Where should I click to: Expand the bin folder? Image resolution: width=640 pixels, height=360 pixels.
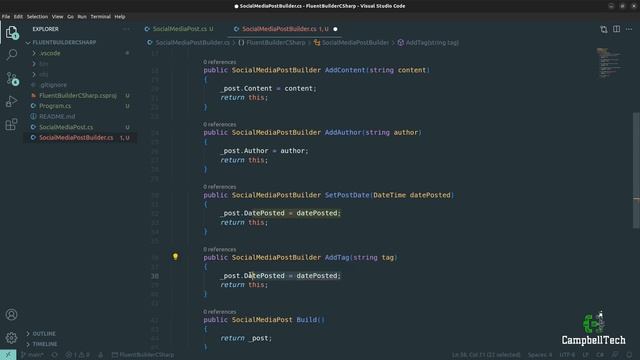tap(43, 64)
